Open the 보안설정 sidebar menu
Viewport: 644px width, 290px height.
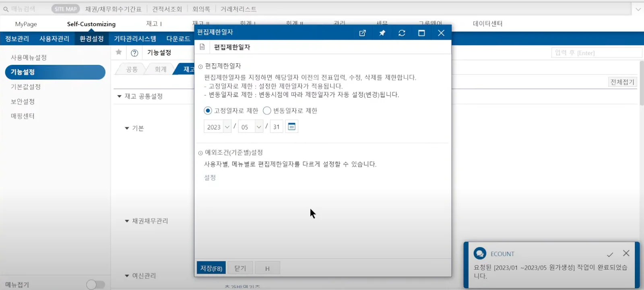tap(23, 101)
